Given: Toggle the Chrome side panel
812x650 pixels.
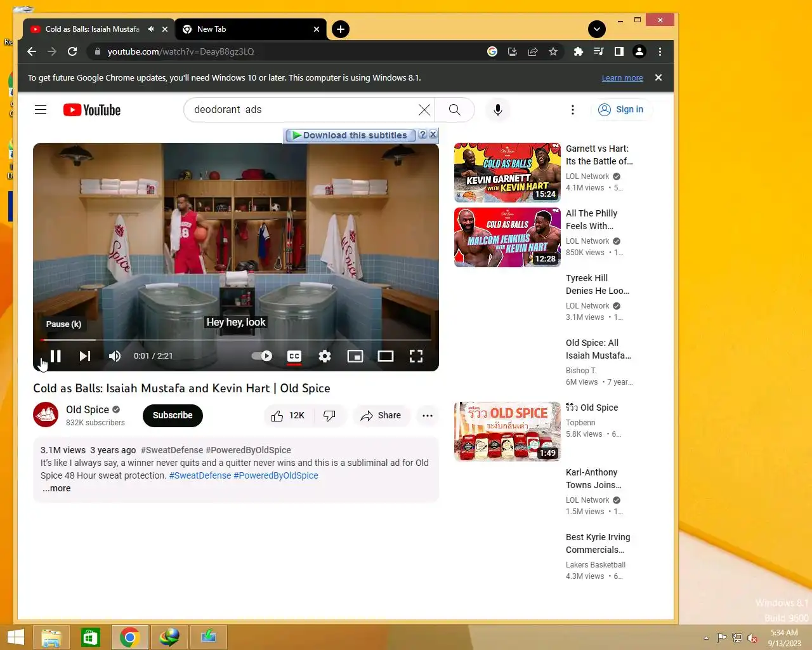Looking at the screenshot, I should (x=619, y=51).
